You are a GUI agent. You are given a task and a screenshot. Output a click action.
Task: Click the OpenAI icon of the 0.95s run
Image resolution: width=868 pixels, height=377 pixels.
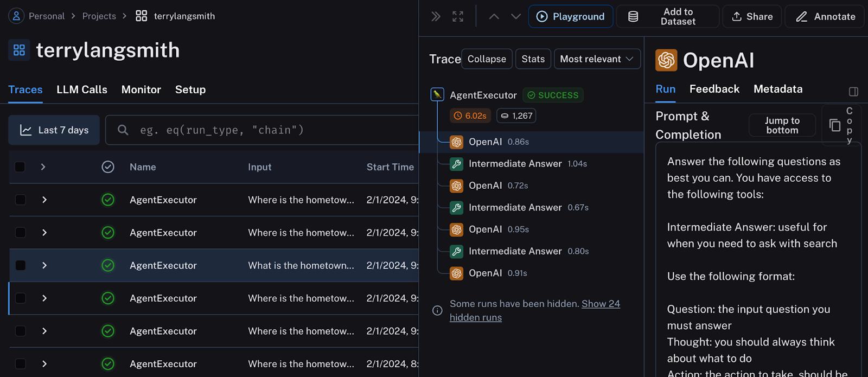tap(457, 229)
